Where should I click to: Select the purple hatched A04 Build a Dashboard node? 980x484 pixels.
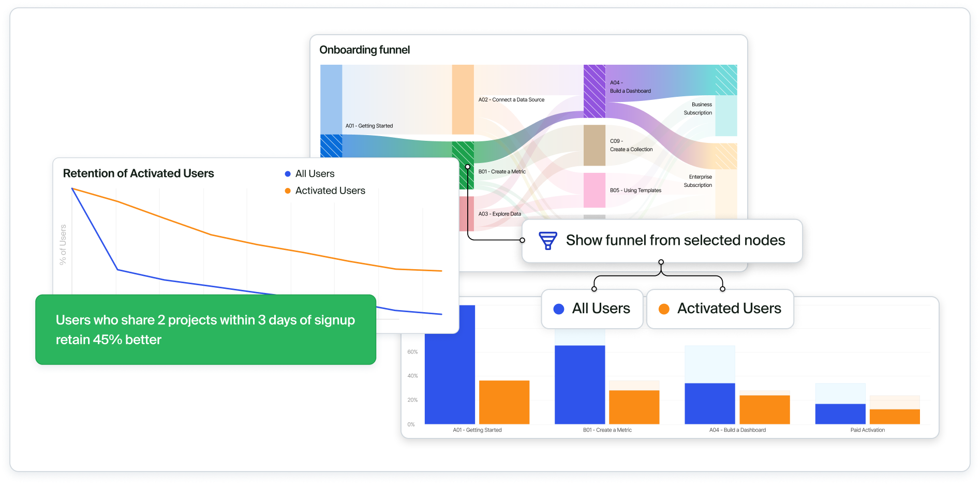point(594,91)
